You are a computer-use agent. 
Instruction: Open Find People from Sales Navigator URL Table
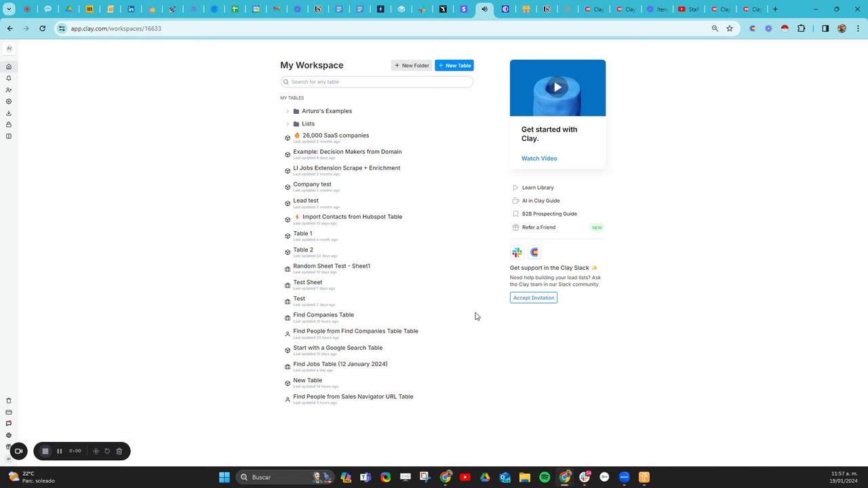(353, 396)
